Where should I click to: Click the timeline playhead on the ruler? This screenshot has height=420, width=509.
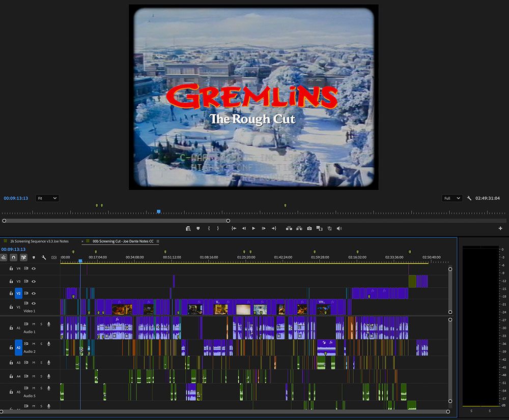tap(80, 261)
